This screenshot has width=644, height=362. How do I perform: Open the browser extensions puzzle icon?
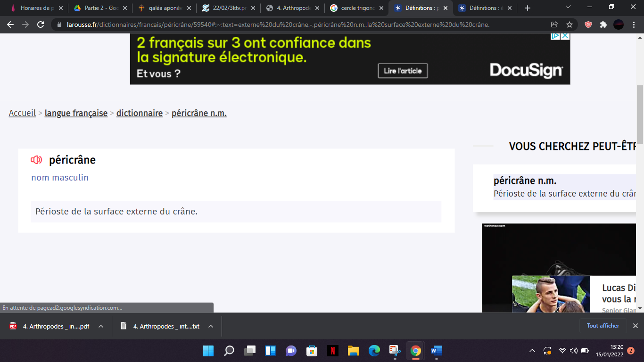pos(603,25)
